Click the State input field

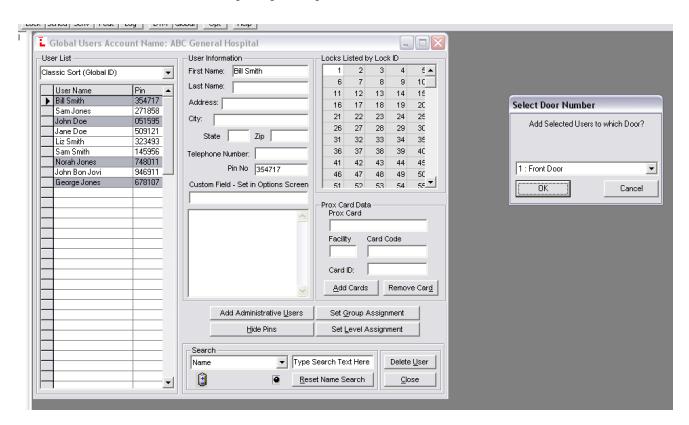click(239, 136)
